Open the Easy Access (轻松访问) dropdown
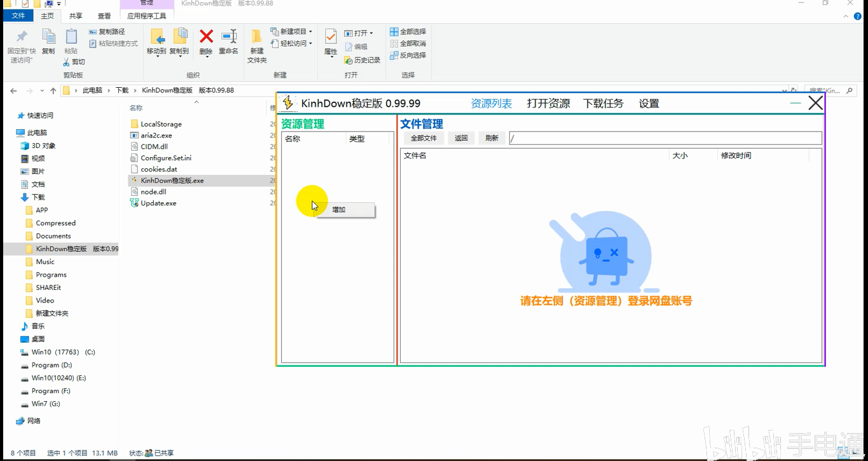Image resolution: width=868 pixels, height=461 pixels. point(291,44)
